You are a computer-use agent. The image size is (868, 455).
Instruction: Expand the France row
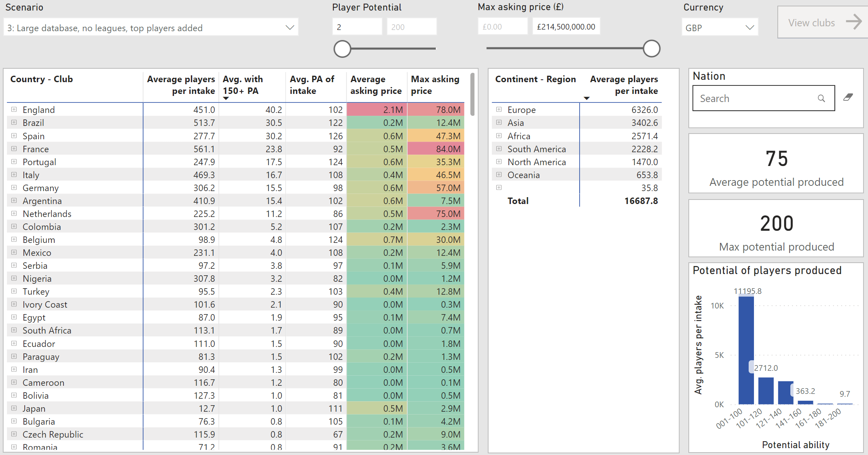[14, 149]
